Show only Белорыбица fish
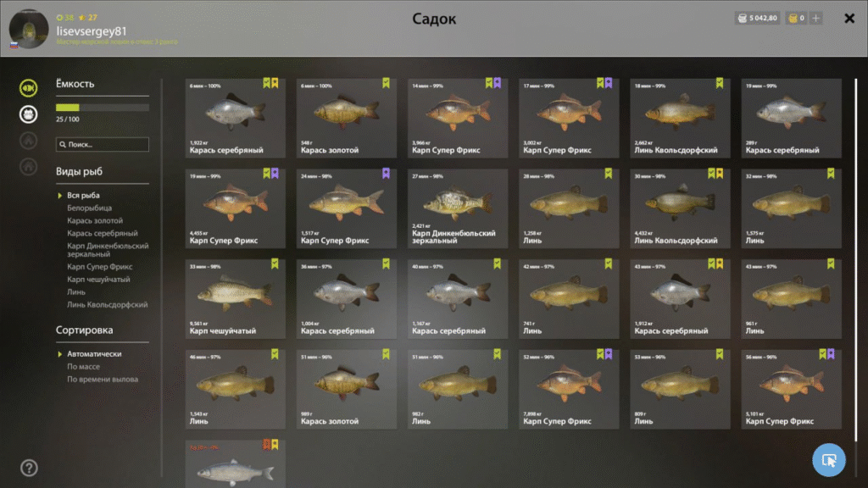 pos(89,208)
